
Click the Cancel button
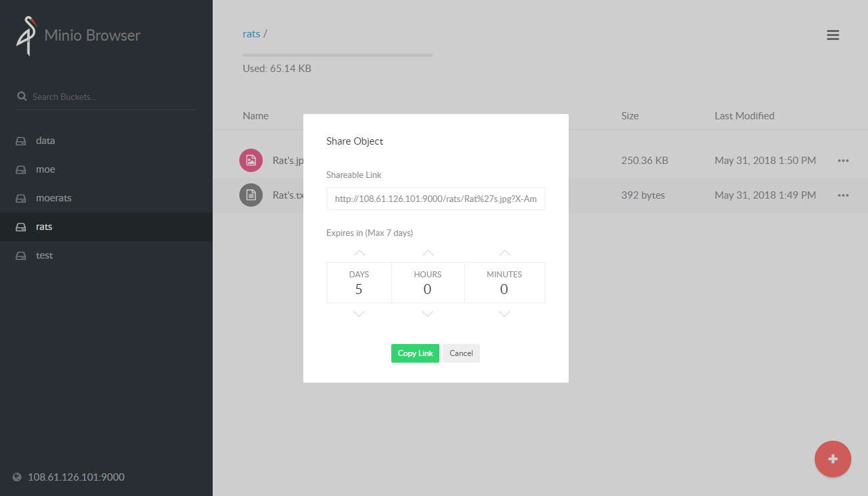tap(461, 353)
